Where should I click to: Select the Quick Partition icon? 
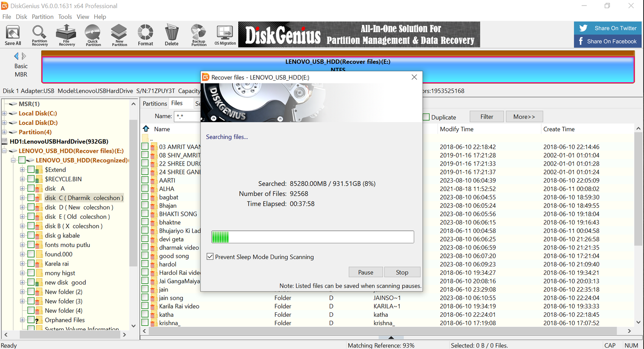pyautogui.click(x=93, y=35)
